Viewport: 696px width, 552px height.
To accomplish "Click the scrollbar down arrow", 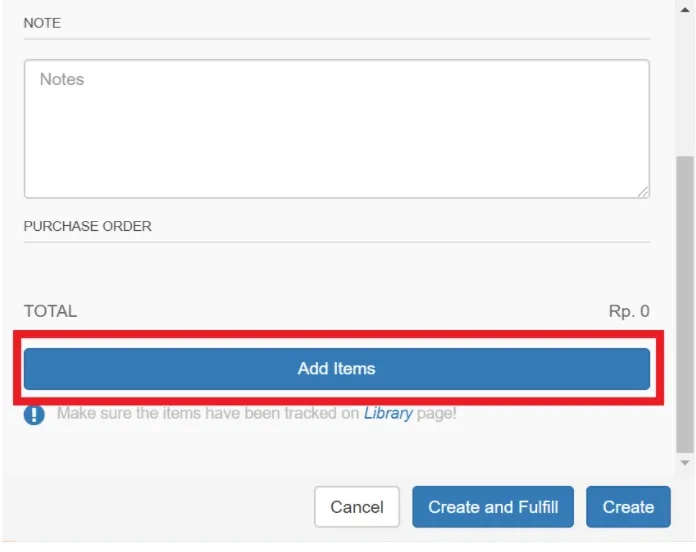I will (x=685, y=463).
